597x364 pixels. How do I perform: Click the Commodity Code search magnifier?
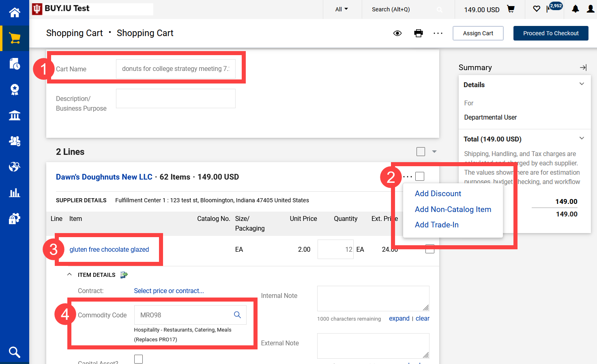tap(237, 315)
